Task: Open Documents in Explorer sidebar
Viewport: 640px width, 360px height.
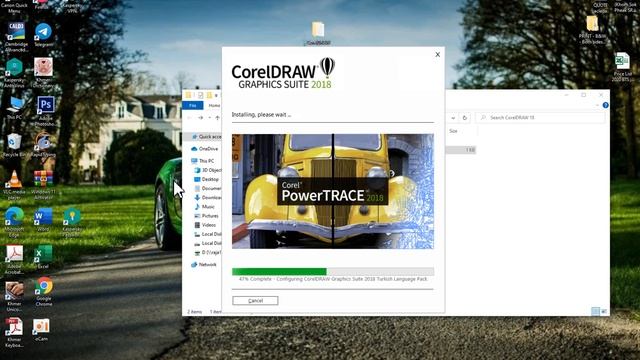Action: click(208, 188)
